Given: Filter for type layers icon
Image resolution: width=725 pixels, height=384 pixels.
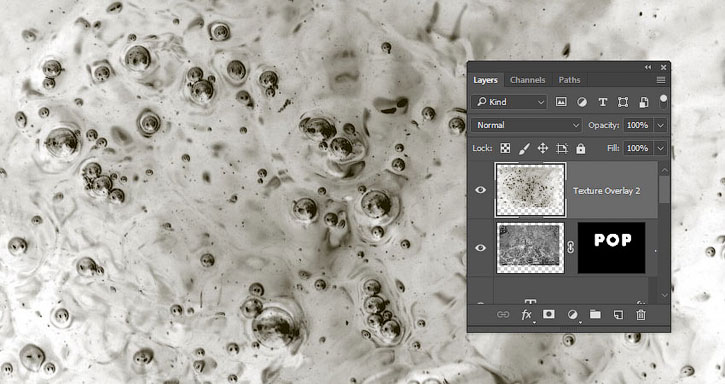Looking at the screenshot, I should point(602,102).
